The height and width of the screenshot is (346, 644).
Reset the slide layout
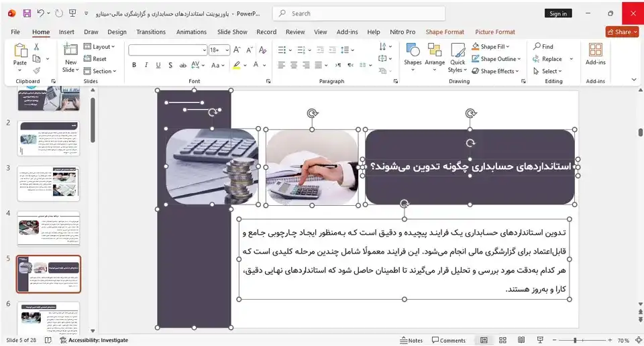click(95, 59)
